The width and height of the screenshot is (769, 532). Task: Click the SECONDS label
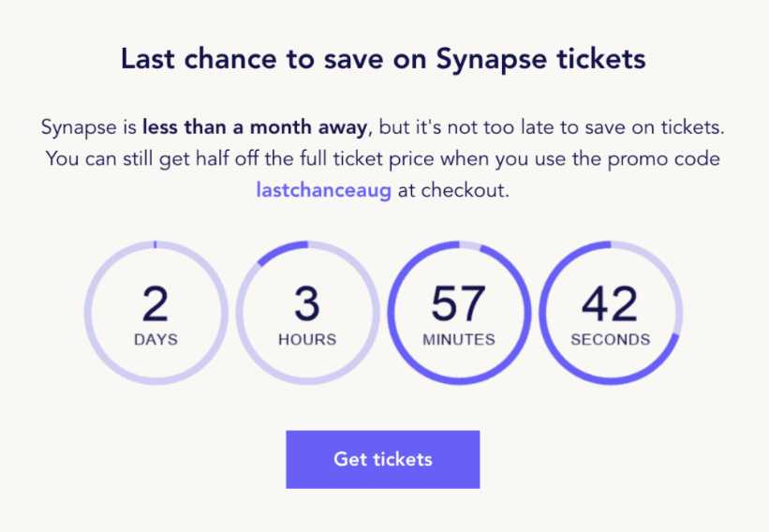coord(610,339)
